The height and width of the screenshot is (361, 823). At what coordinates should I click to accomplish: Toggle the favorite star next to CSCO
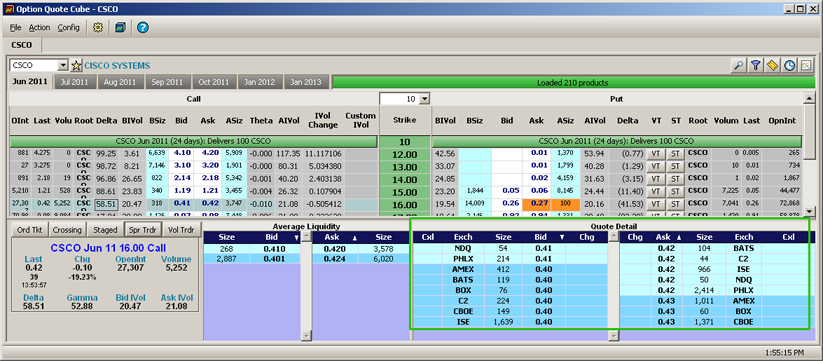(x=77, y=66)
